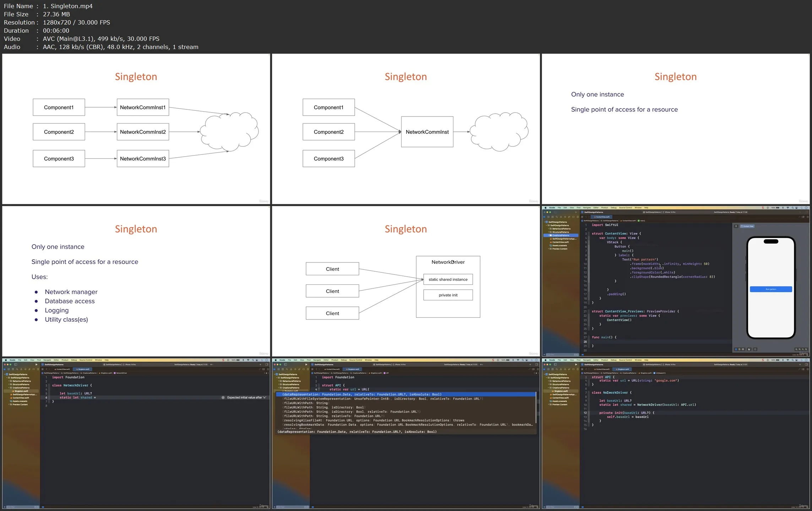Click the plus Library button in 'Expected initial value' frame
Image resolution: width=812 pixels, height=511 pixels.
click(260, 364)
